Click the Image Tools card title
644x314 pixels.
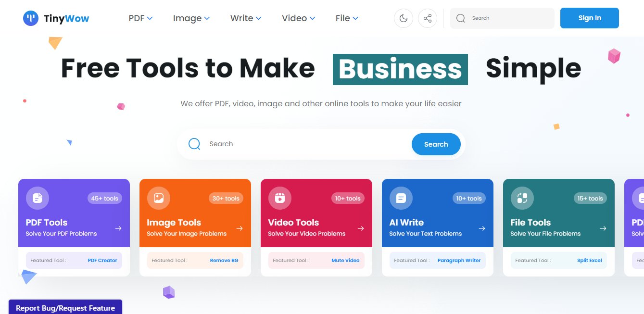(174, 223)
